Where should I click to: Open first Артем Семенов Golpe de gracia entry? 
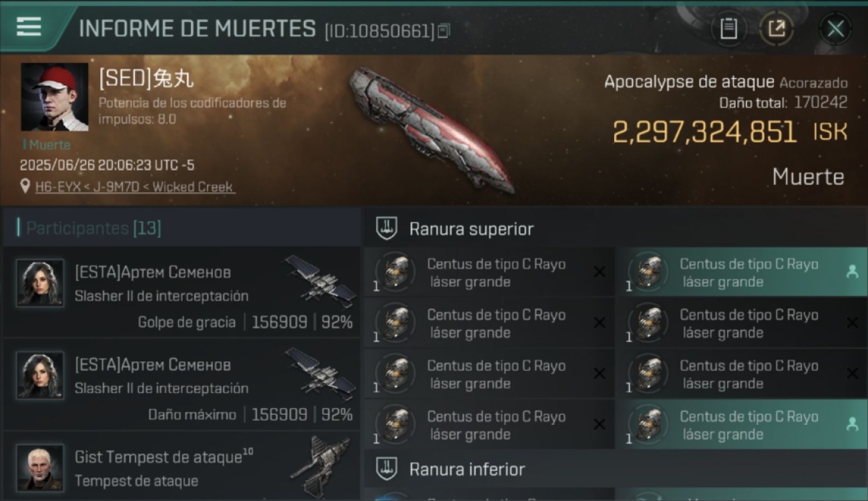[x=182, y=292]
